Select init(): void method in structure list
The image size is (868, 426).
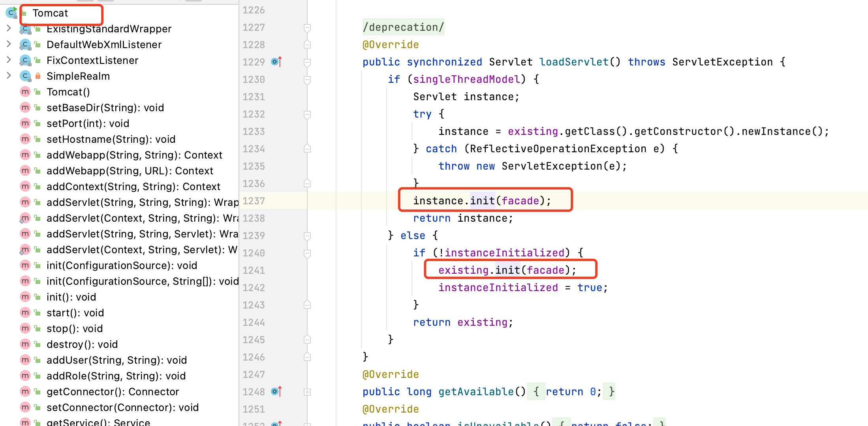(x=71, y=297)
